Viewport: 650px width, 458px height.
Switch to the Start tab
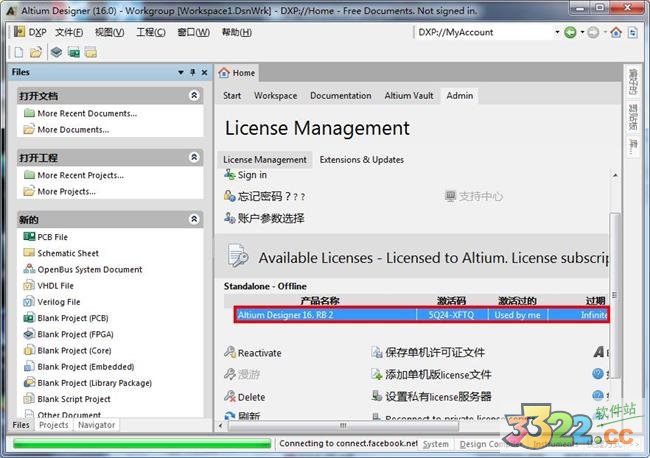(232, 96)
